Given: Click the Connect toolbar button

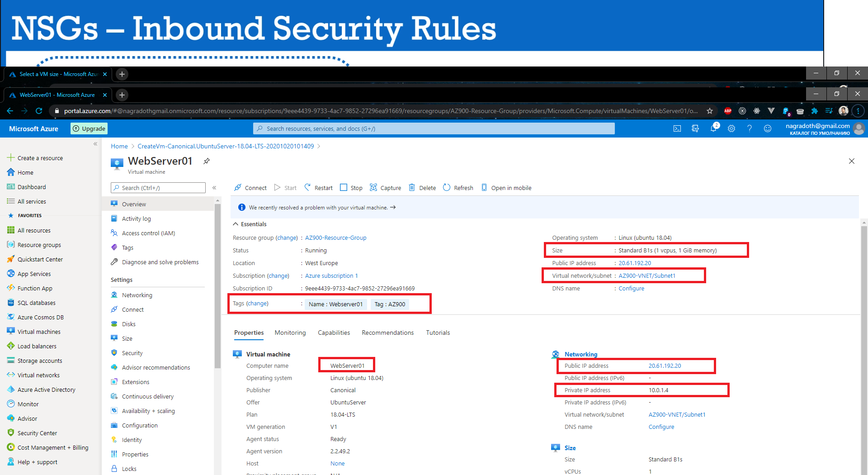Looking at the screenshot, I should 250,188.
